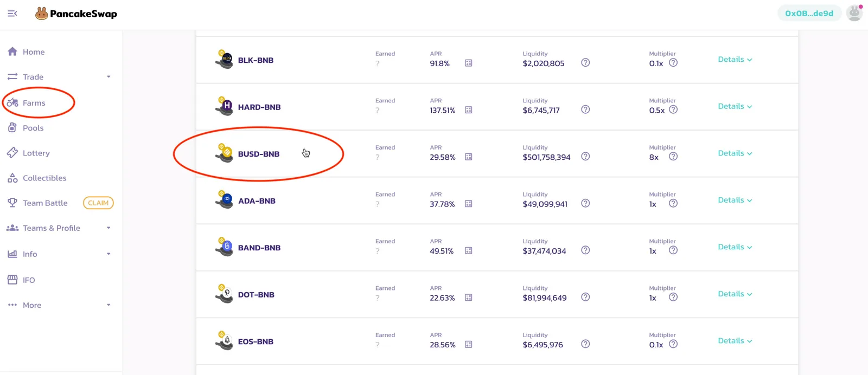
Task: Click the 91.8% APR value
Action: (x=440, y=63)
